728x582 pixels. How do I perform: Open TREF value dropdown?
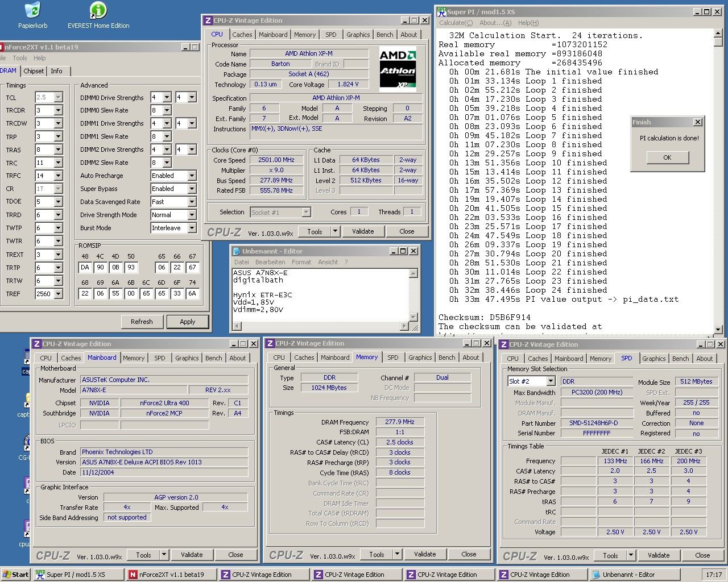58,294
